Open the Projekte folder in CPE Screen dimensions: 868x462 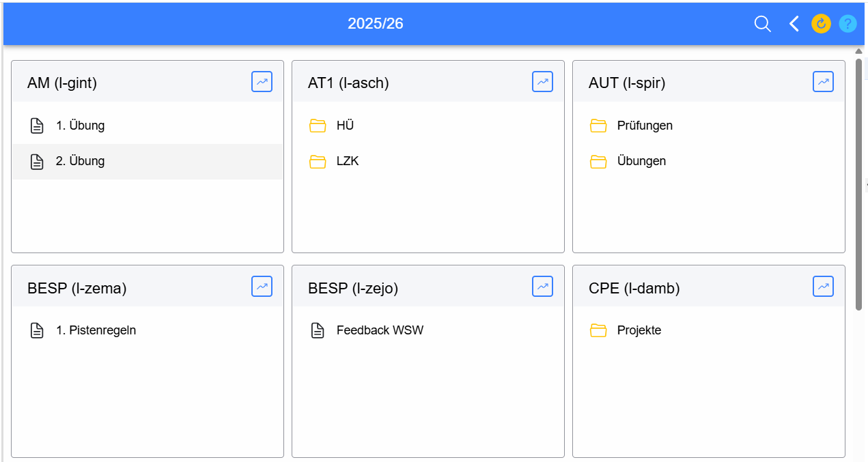point(639,330)
